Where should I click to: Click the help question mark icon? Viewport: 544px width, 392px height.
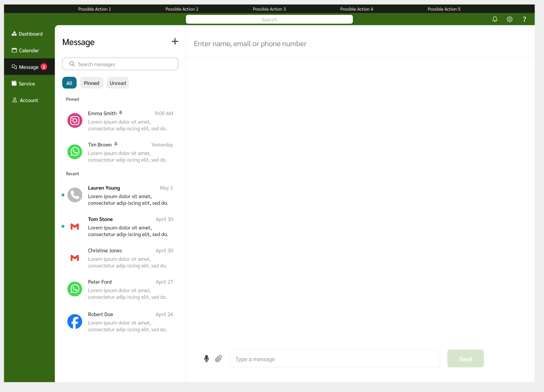pyautogui.click(x=524, y=19)
